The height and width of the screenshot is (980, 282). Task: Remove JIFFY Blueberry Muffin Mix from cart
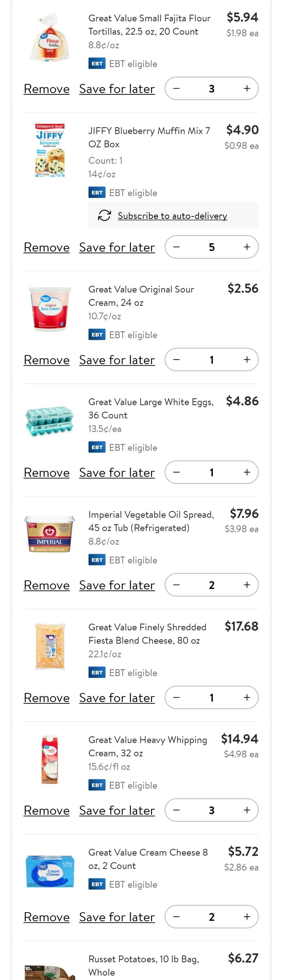(x=46, y=247)
